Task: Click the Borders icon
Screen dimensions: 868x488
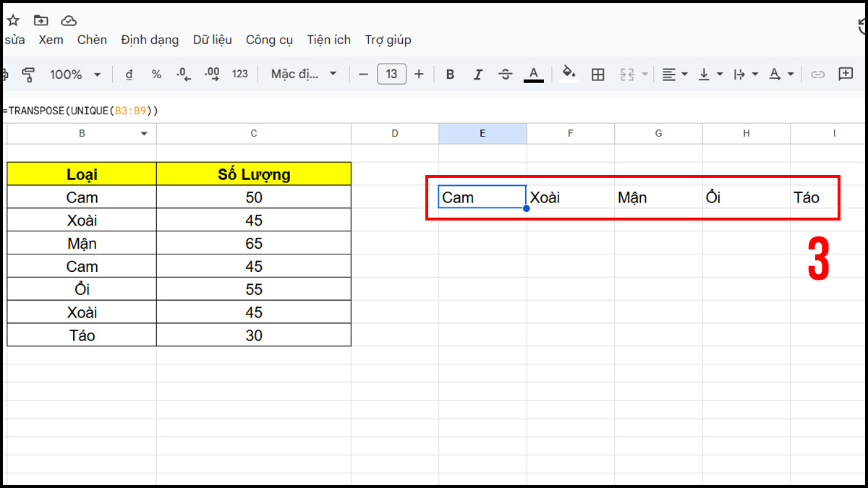Action: coord(597,74)
